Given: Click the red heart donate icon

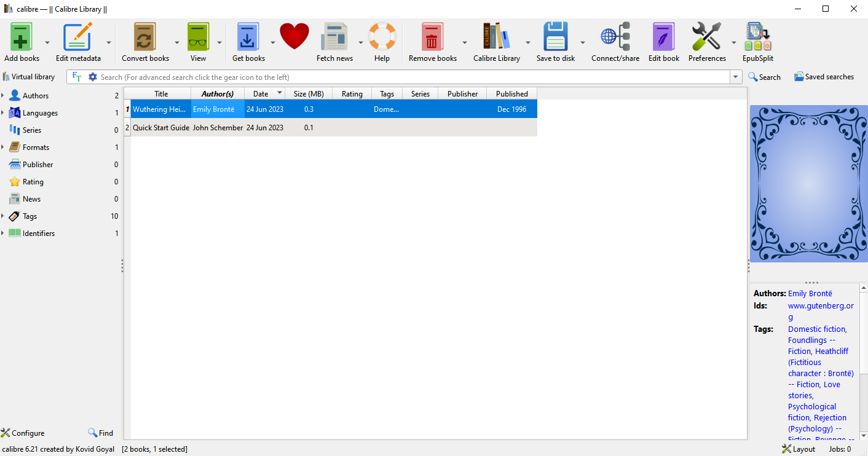Looking at the screenshot, I should click(294, 36).
